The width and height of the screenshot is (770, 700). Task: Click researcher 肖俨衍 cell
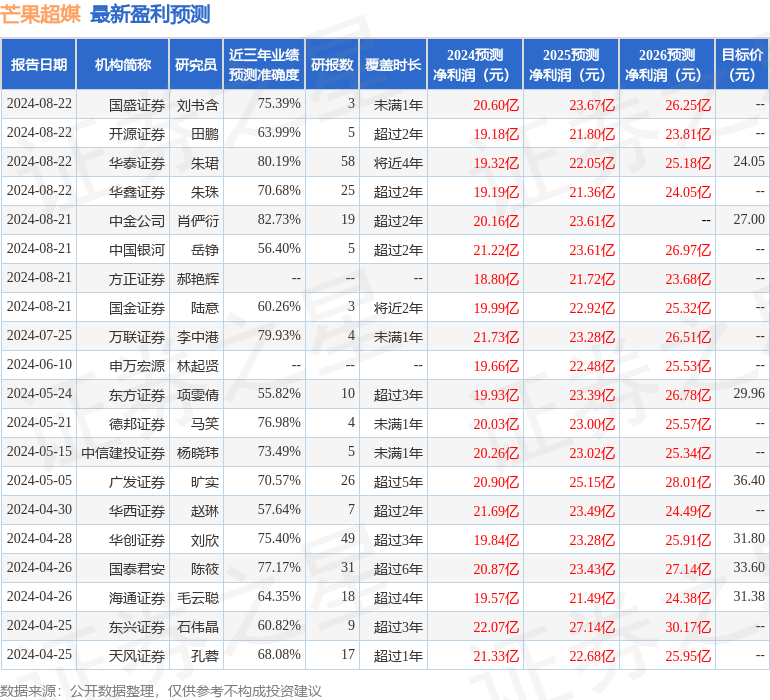(197, 221)
